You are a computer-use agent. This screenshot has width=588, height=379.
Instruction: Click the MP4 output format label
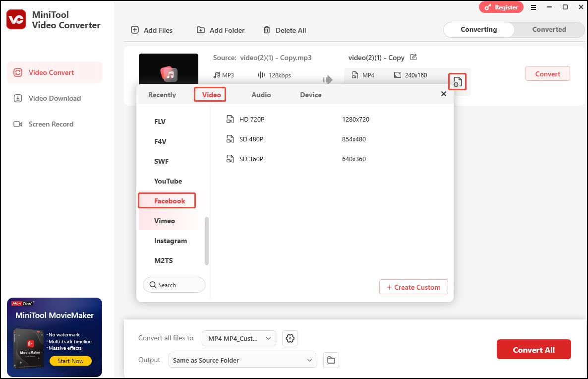point(368,75)
